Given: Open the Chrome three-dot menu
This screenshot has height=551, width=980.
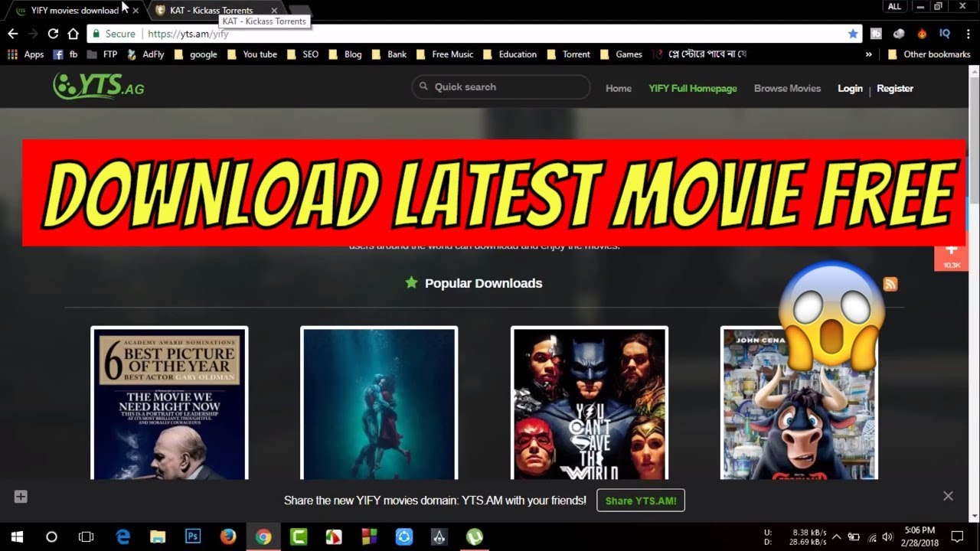Looking at the screenshot, I should [968, 34].
